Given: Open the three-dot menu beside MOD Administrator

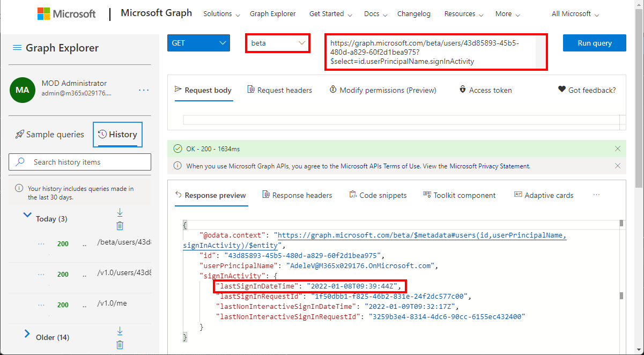Looking at the screenshot, I should pos(144,90).
